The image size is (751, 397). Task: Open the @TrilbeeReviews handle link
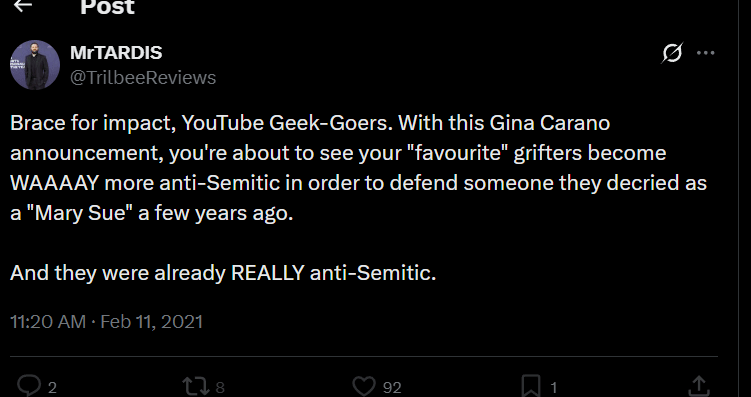pos(143,78)
